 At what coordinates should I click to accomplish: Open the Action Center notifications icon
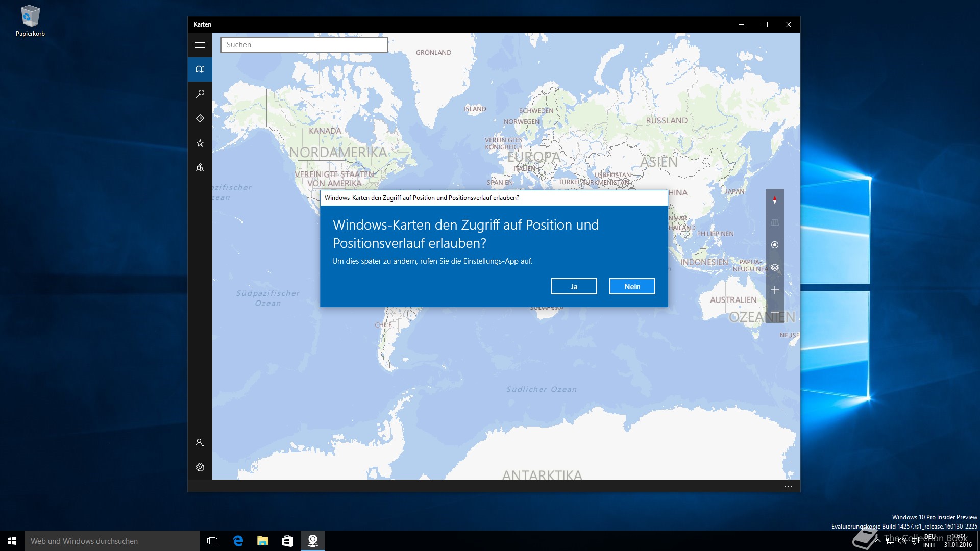(x=914, y=541)
